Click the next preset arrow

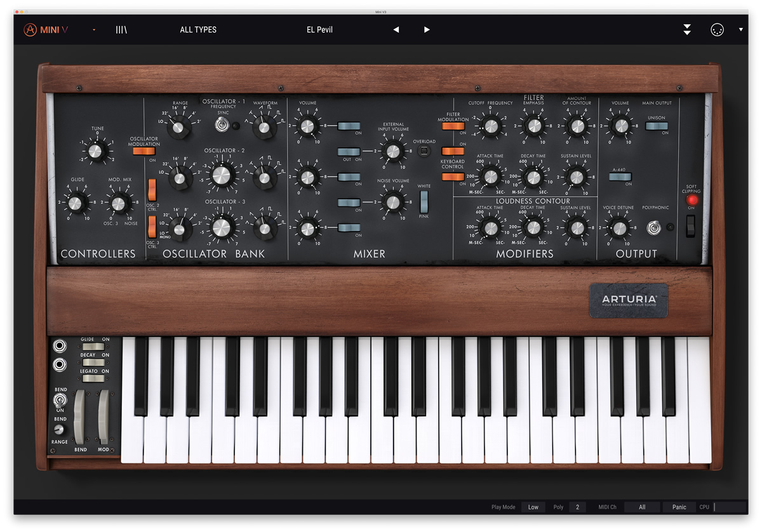point(426,29)
